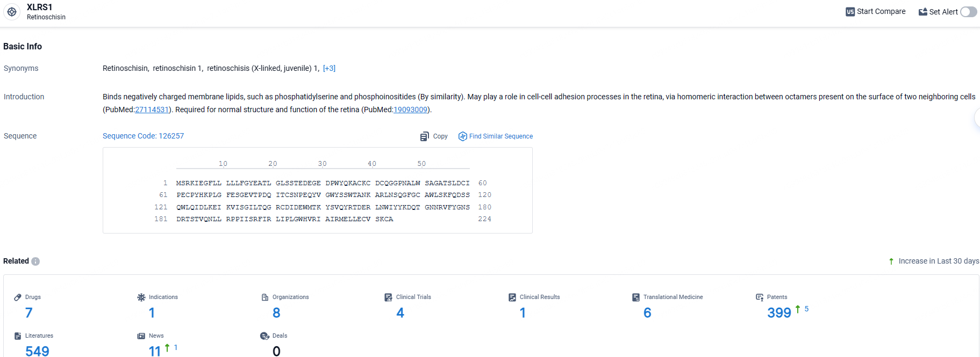Click the Set Alert bell icon

(x=922, y=12)
